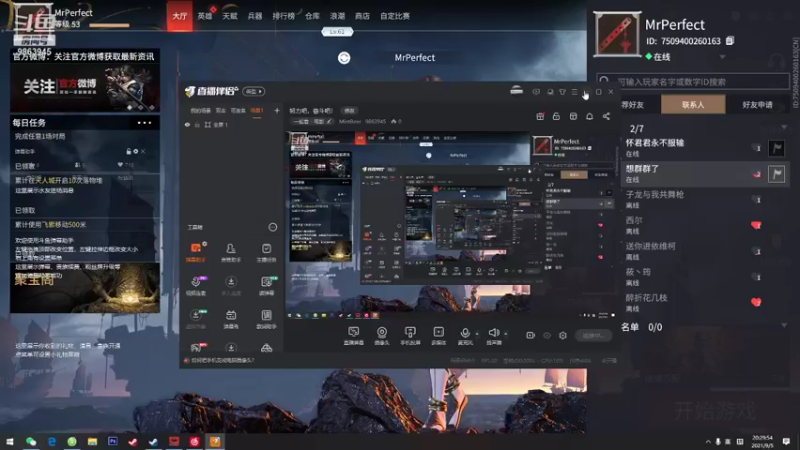Add a new scene with plus button
Viewport: 800px width, 450px height.
pos(277,110)
